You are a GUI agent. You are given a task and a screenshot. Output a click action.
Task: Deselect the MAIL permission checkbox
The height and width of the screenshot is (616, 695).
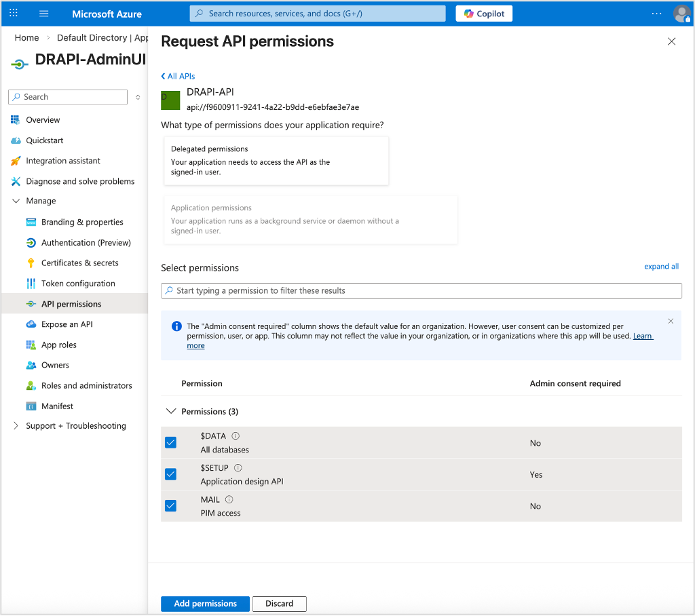pyautogui.click(x=170, y=505)
